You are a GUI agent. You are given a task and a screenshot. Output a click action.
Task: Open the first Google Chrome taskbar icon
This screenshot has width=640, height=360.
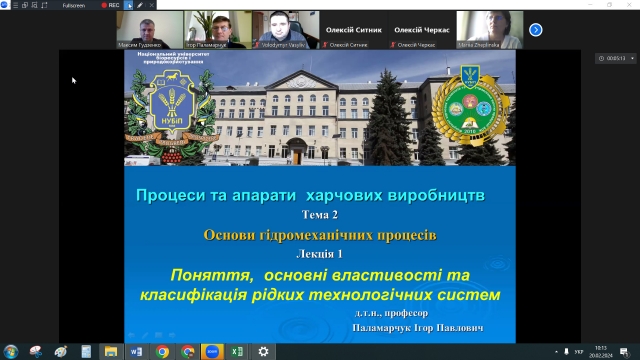coord(162,351)
